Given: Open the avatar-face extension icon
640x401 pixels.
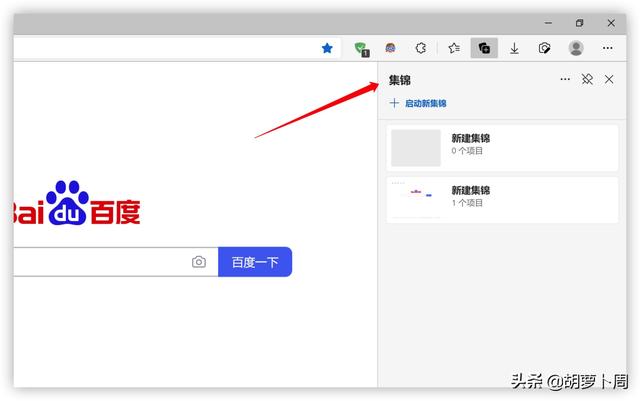Looking at the screenshot, I should coord(390,48).
